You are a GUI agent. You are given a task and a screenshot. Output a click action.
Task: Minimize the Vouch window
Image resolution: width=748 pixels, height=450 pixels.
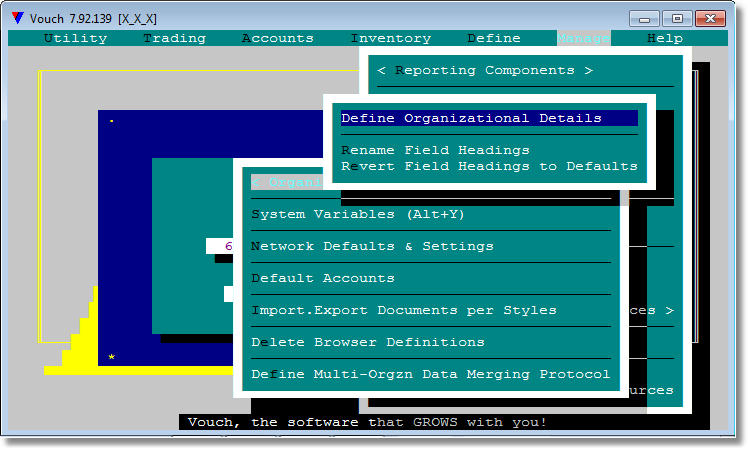coord(644,19)
